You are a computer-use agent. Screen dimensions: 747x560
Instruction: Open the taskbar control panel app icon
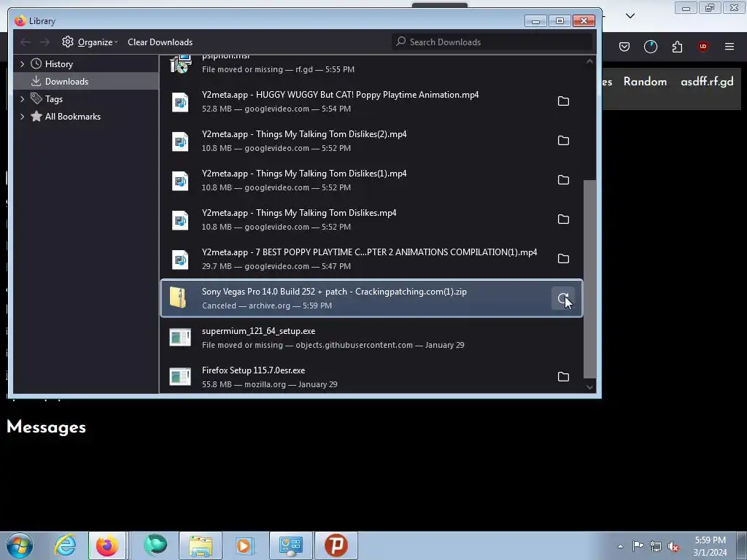(290, 545)
